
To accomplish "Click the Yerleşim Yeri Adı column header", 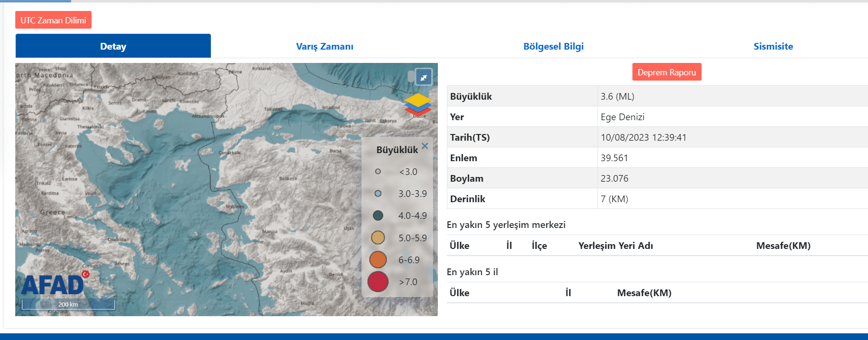I will tap(616, 246).
